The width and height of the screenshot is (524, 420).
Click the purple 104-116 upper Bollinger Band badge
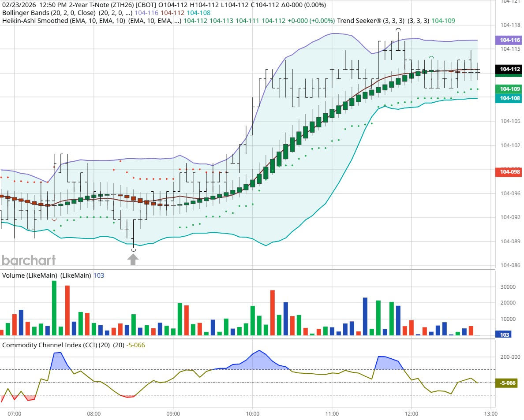(x=509, y=40)
